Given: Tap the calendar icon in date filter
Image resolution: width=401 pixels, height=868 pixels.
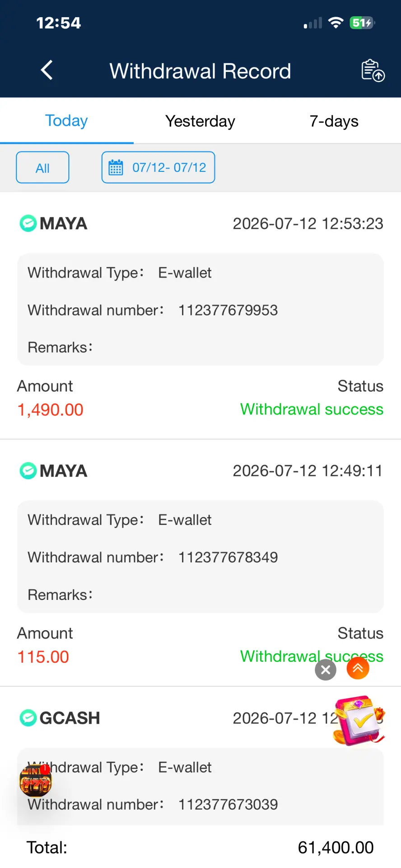Looking at the screenshot, I should point(116,168).
